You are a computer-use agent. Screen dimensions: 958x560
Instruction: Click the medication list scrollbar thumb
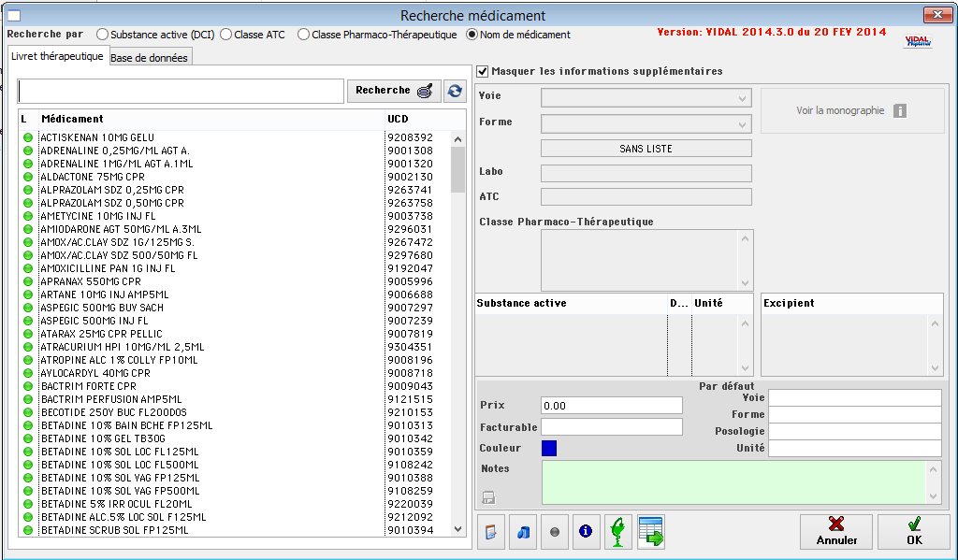(x=458, y=170)
